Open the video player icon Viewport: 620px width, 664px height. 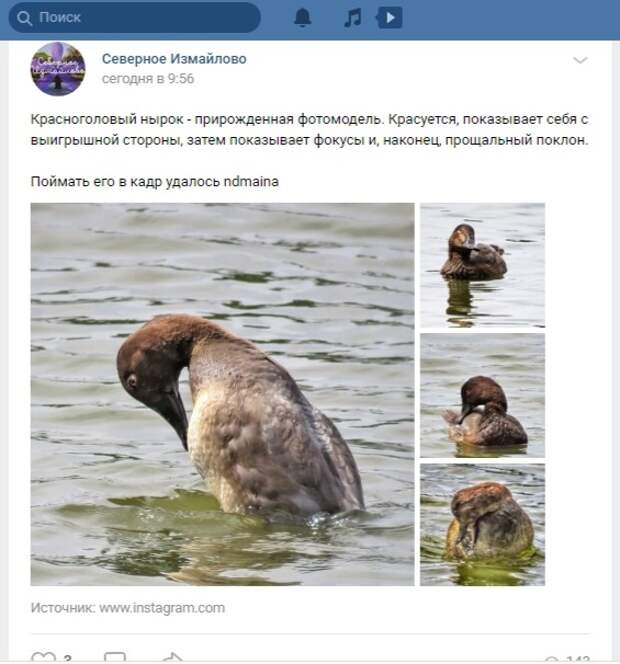pos(389,18)
